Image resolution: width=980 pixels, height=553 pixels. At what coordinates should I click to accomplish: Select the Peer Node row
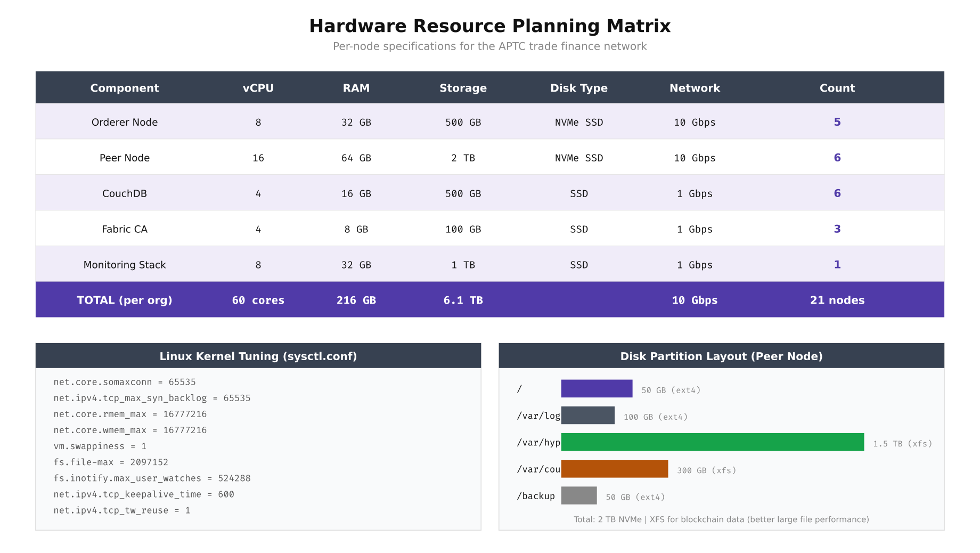pos(124,158)
